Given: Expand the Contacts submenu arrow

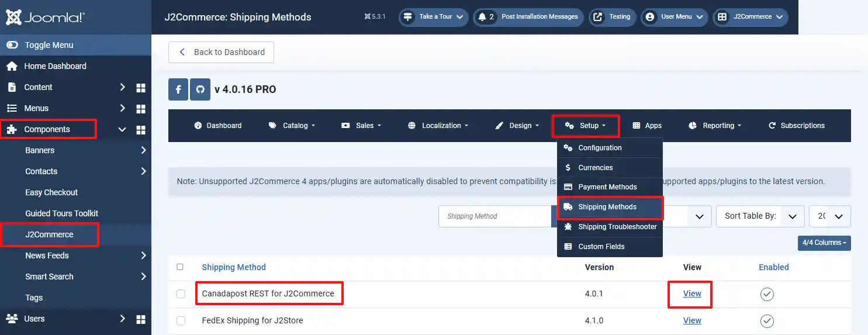Looking at the screenshot, I should [143, 171].
